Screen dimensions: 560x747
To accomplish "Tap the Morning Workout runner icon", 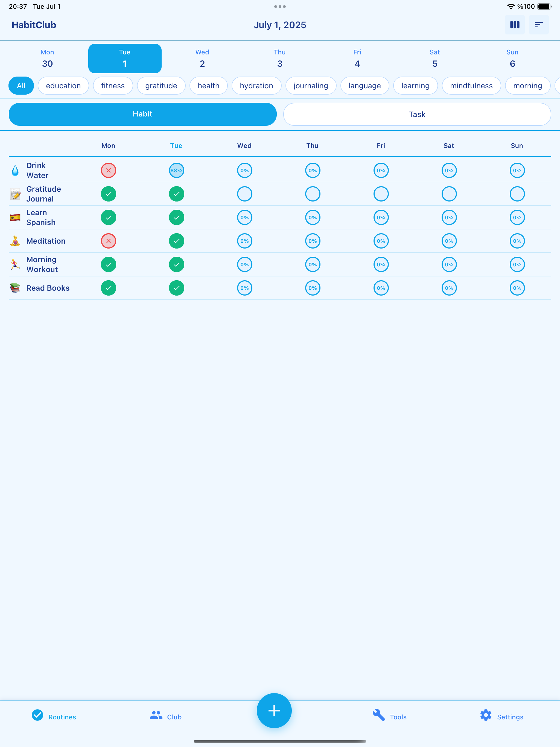I will point(15,264).
